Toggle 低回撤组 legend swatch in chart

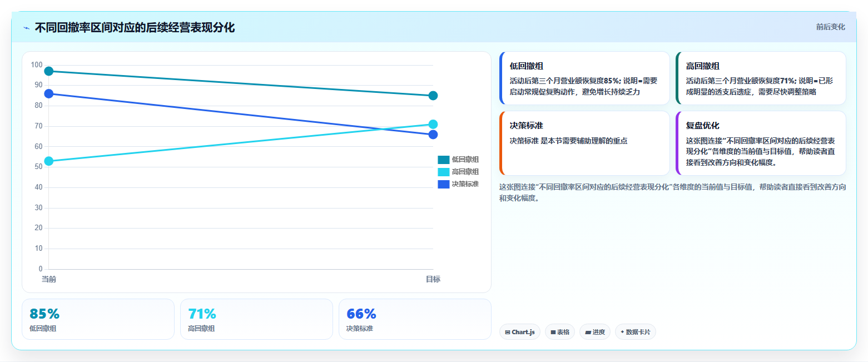(443, 160)
